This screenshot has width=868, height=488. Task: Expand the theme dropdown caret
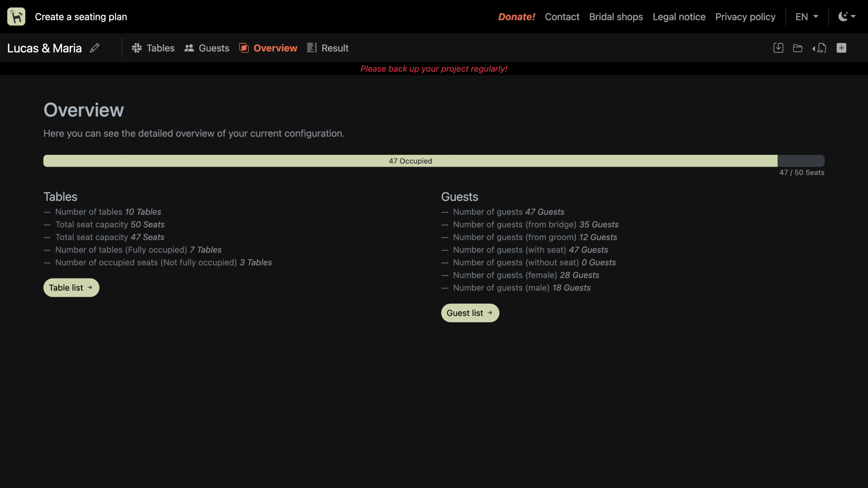[853, 16]
